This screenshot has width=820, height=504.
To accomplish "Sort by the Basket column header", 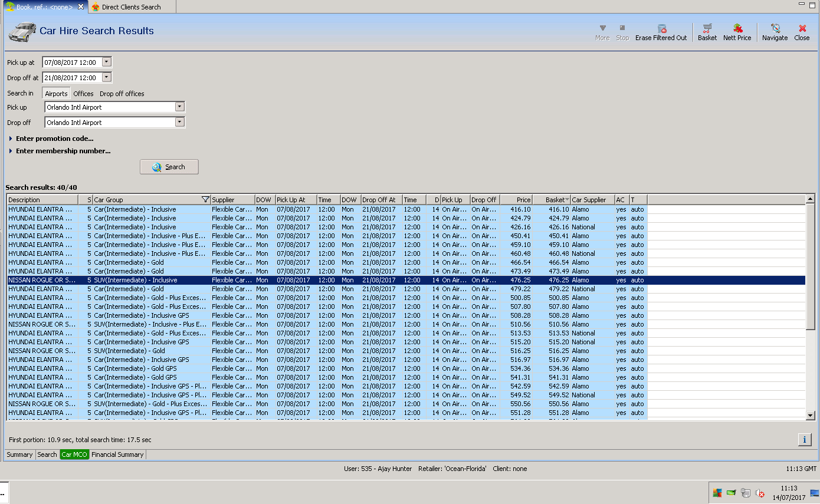I will [552, 199].
